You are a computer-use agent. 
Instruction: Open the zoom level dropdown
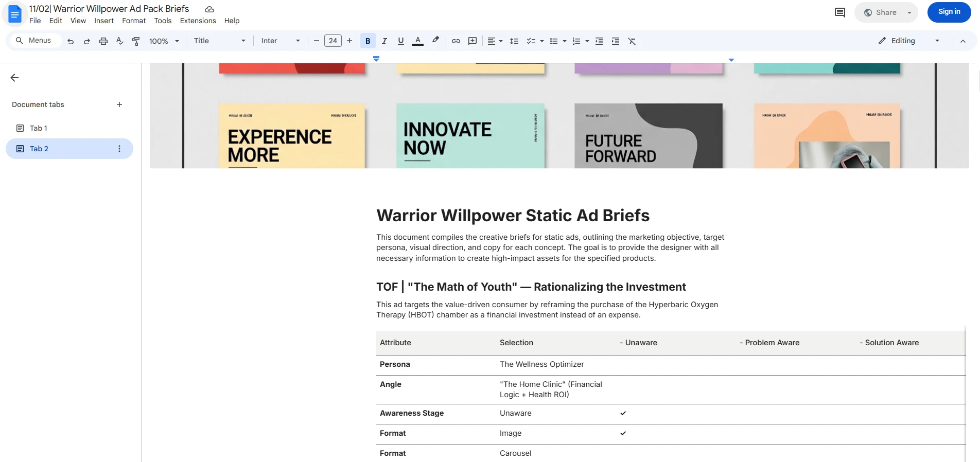(164, 41)
